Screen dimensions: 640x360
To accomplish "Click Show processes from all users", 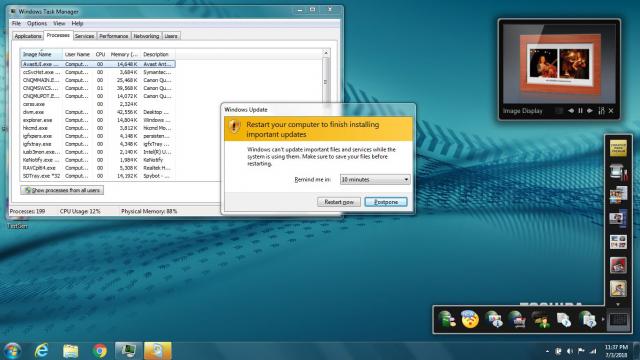I will pyautogui.click(x=62, y=190).
